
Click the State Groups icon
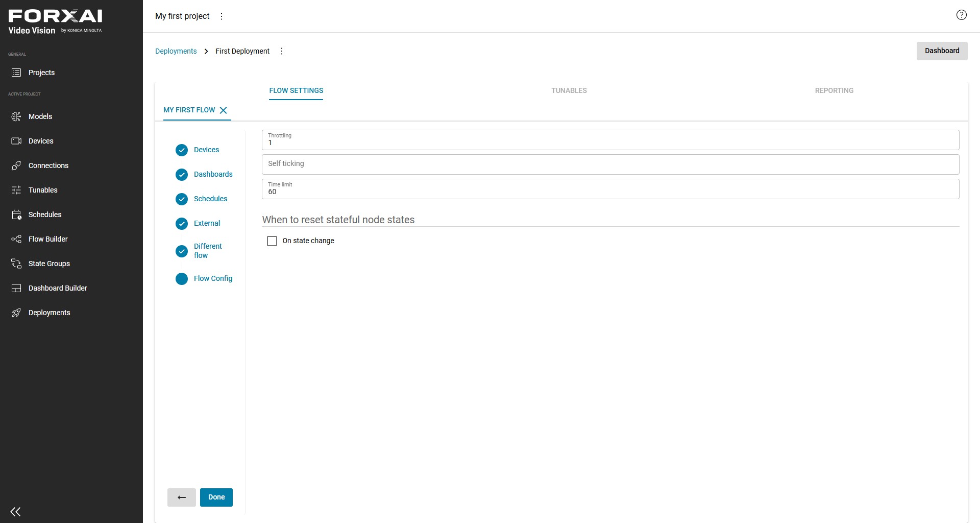(16, 264)
